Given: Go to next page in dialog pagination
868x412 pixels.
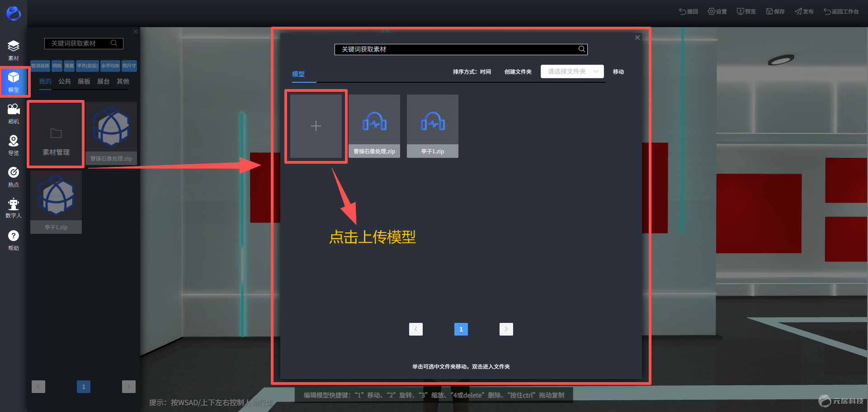Looking at the screenshot, I should [506, 329].
